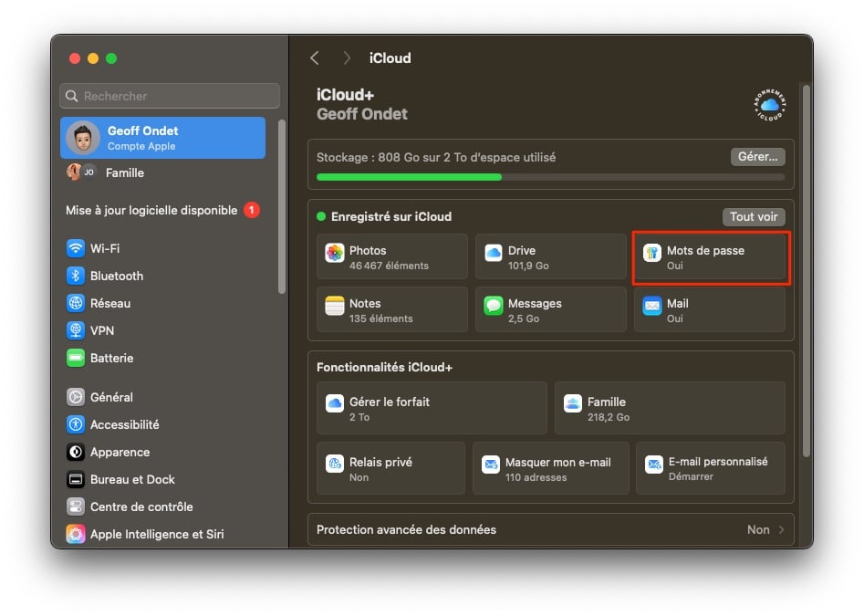864x616 pixels.
Task: Select Geoff Ondet Compte Apple row
Action: (x=163, y=138)
